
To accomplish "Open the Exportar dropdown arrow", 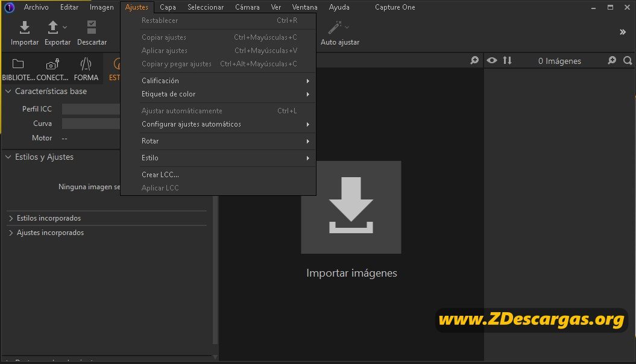I will [65, 28].
